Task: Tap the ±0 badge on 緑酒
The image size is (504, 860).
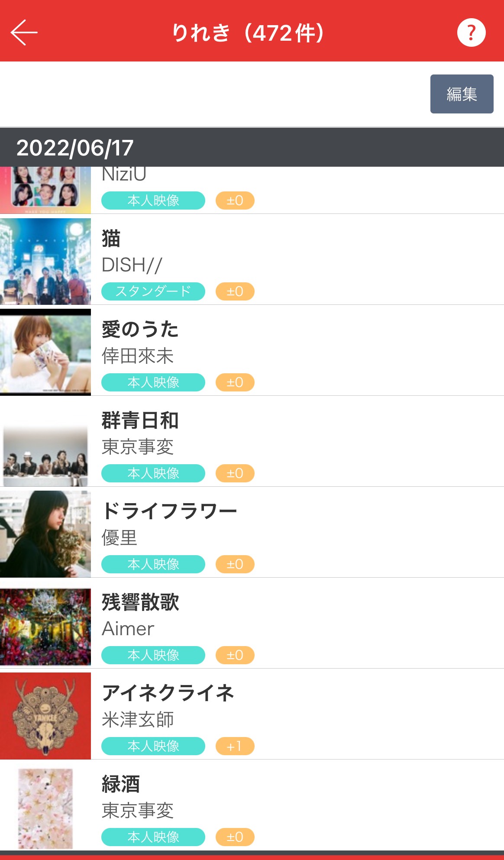Action: [x=235, y=837]
